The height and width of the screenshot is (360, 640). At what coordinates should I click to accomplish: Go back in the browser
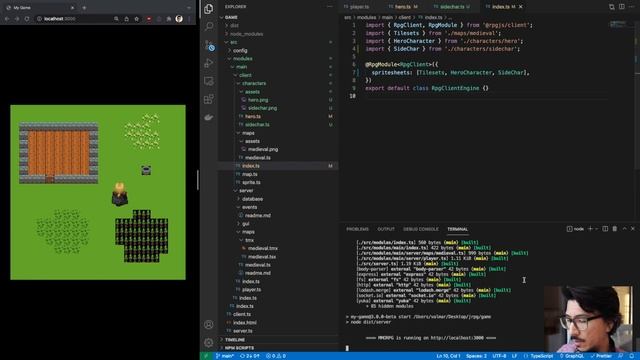coord(7,19)
